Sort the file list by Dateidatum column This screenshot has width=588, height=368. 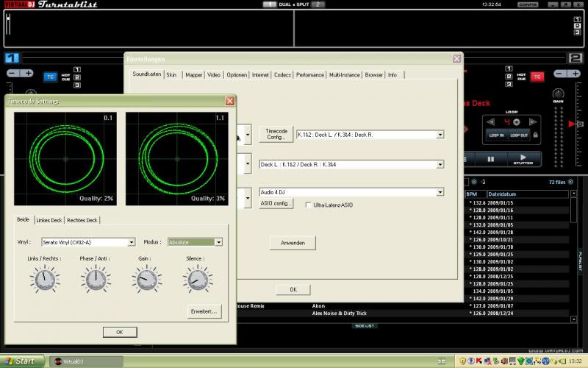[528, 194]
